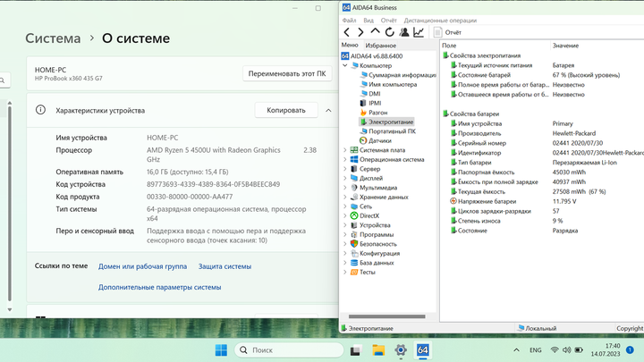Open the Защита системы link
The width and height of the screenshot is (644, 362).
[225, 266]
